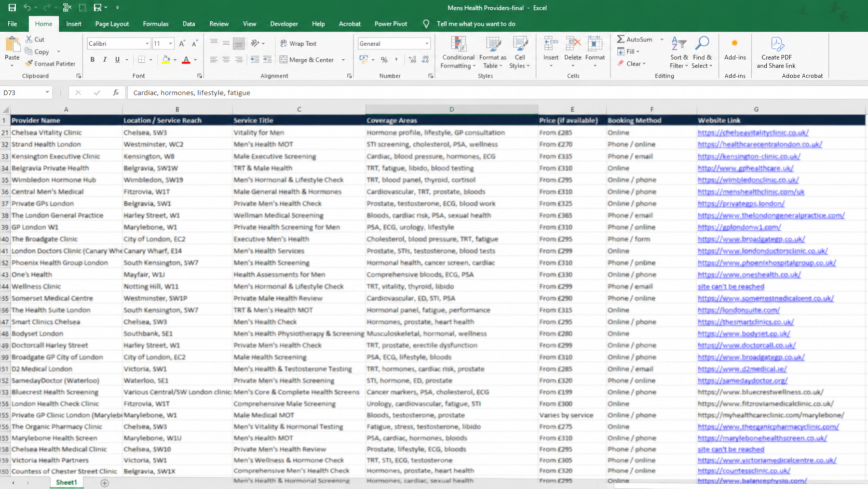Open the Format cells menu
Screen dimensions: 868x489
[595, 52]
